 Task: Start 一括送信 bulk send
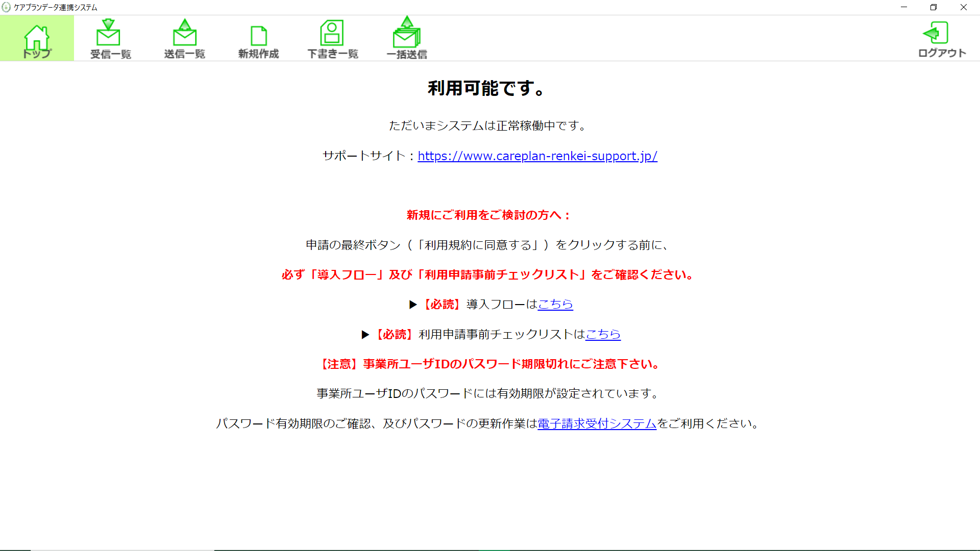click(406, 38)
